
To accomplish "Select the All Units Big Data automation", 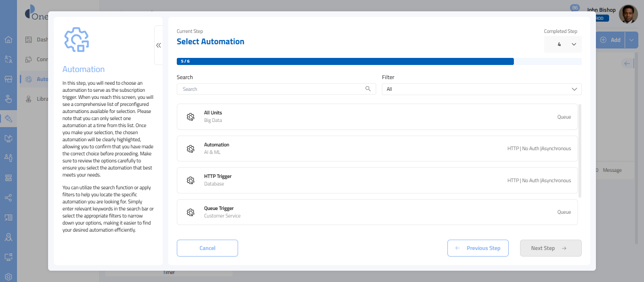I will 377,117.
